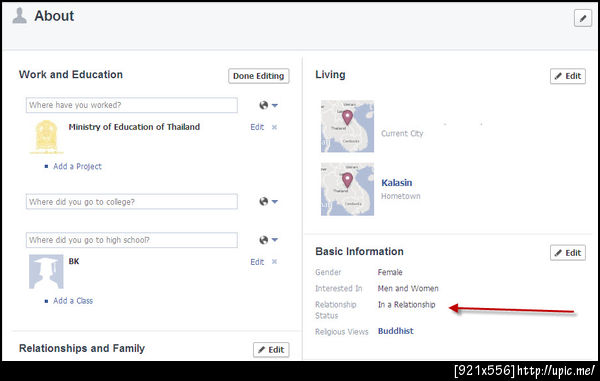Focus the 'Where did you go to college?' field
600x381 pixels.
coord(132,202)
